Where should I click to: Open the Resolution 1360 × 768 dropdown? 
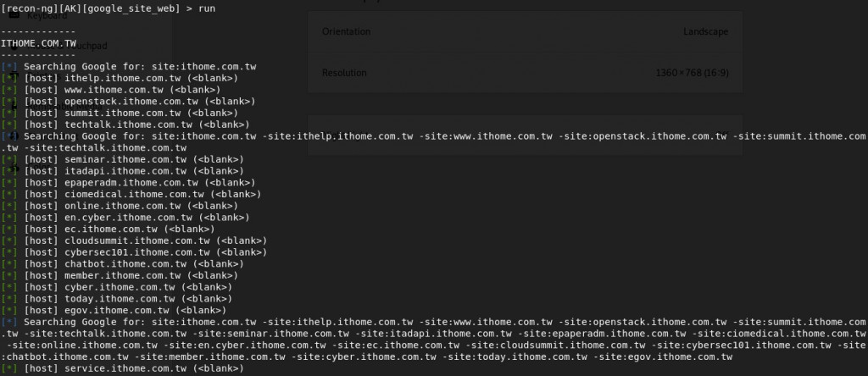coord(692,73)
